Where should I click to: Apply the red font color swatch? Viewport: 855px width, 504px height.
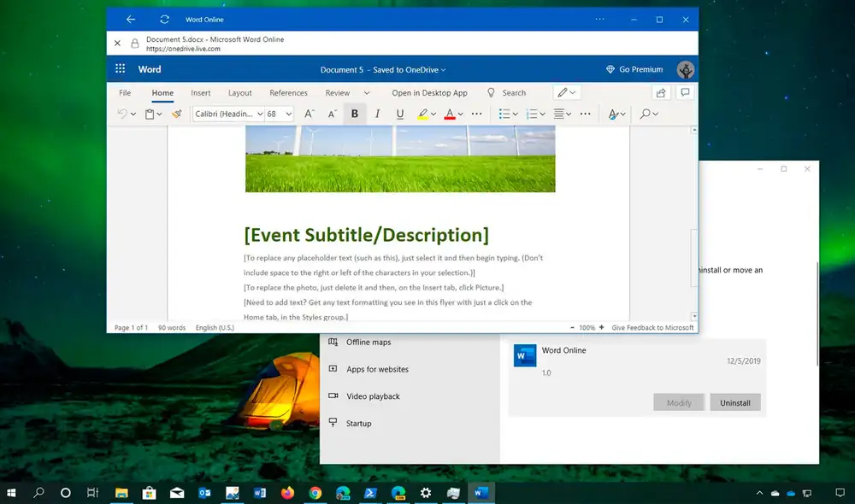449,114
